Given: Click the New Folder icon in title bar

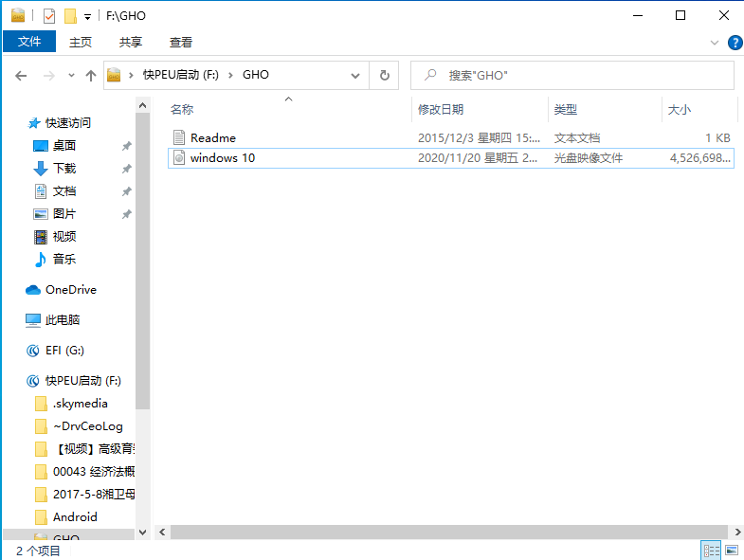Looking at the screenshot, I should (70, 16).
